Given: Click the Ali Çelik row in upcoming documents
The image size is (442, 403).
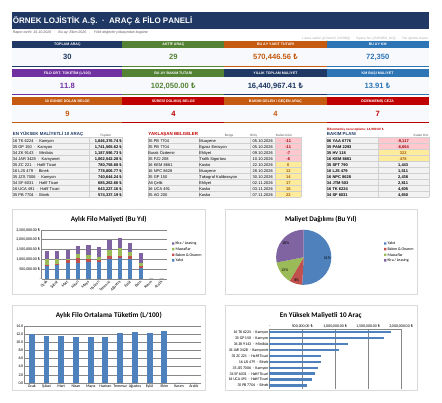Looking at the screenshot, I should pos(225,183).
